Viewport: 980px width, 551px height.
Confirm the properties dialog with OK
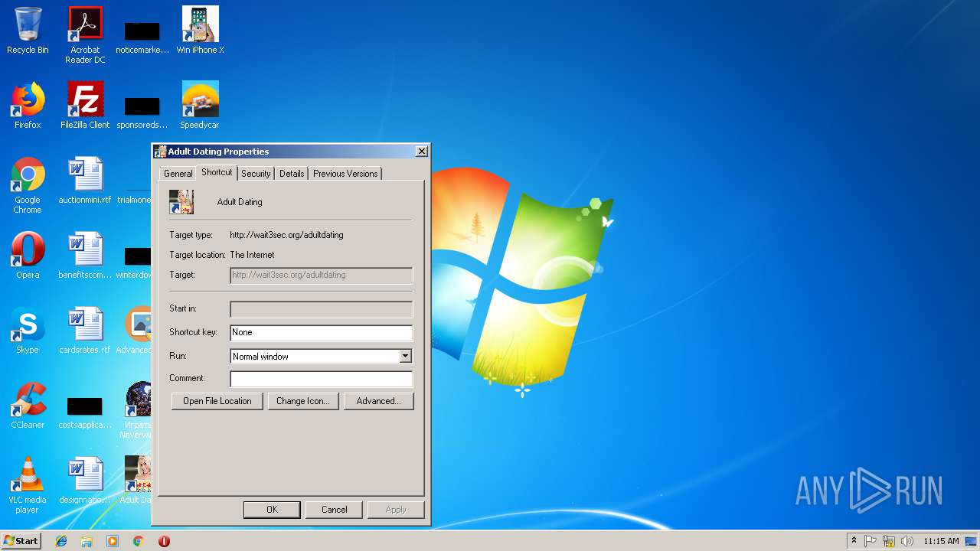[272, 510]
